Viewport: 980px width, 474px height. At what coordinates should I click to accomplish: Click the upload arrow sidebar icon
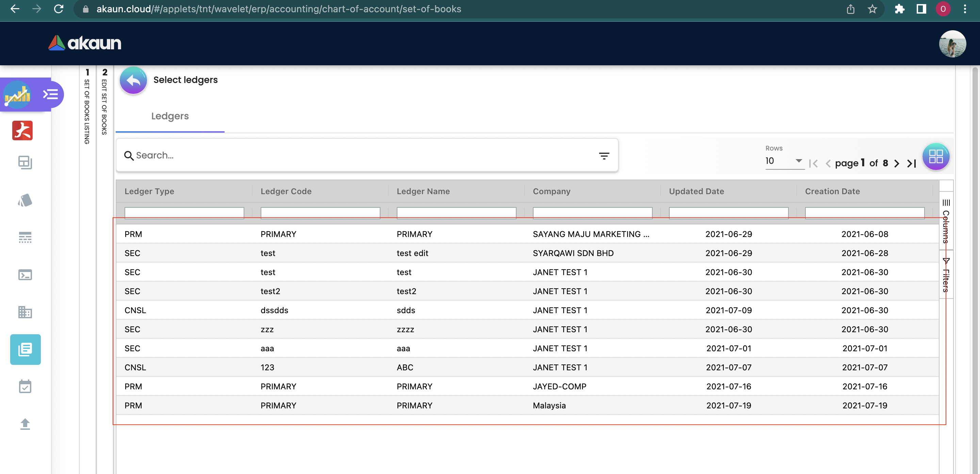[x=25, y=423]
